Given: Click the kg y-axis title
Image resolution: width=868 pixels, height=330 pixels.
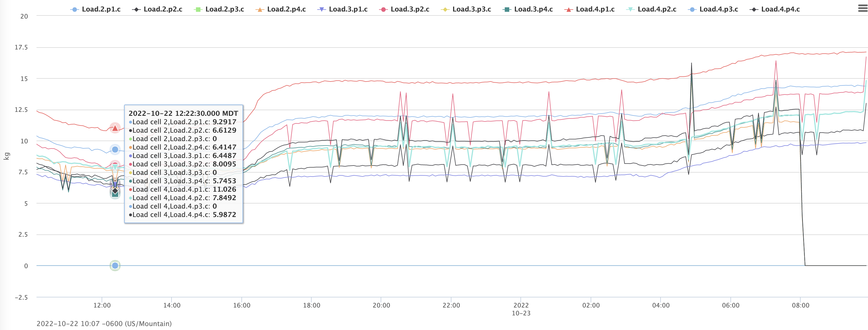Looking at the screenshot, I should pos(7,156).
